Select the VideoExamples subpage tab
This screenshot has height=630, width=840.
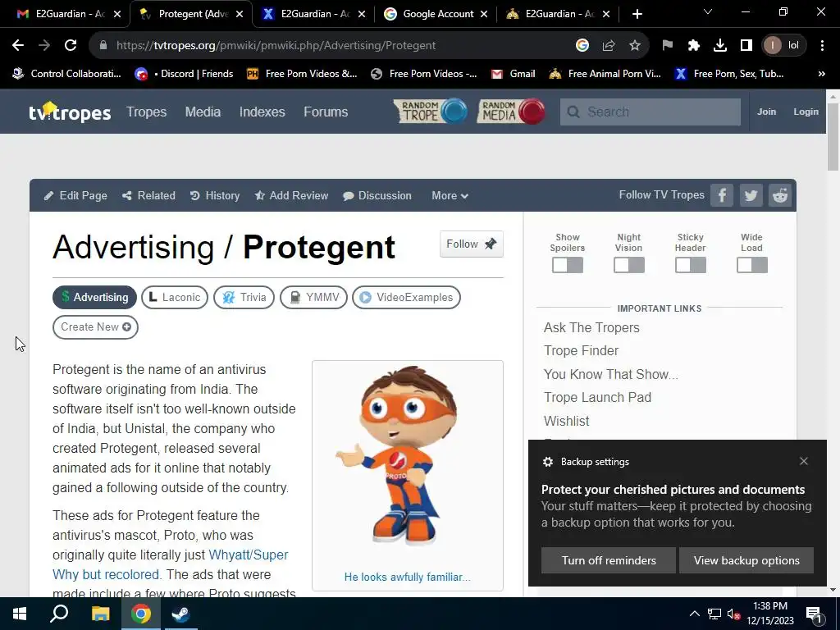[406, 297]
